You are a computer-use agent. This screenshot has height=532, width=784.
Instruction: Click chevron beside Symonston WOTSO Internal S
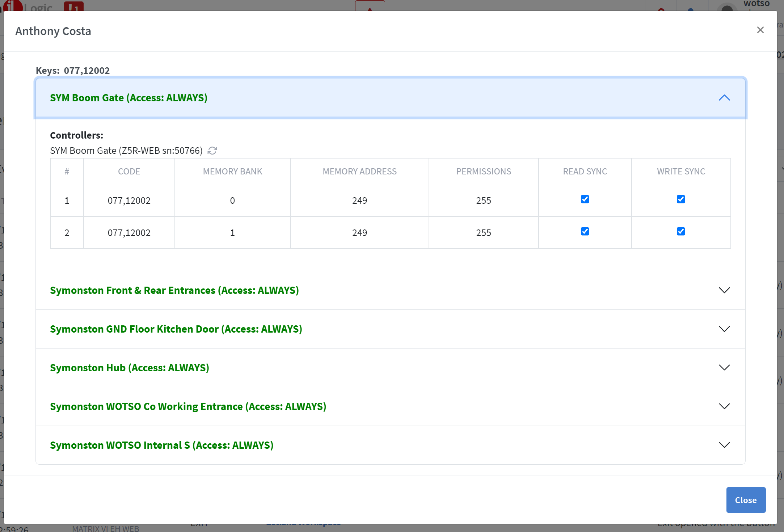(724, 445)
